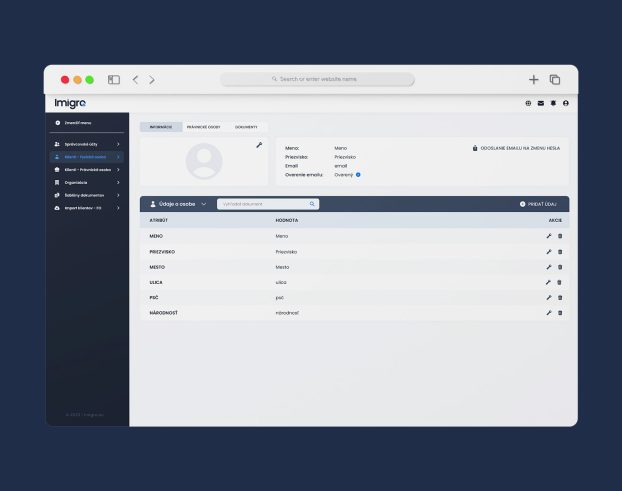The width and height of the screenshot is (622, 491).
Task: Open a new tab with the plus icon
Action: [x=534, y=80]
